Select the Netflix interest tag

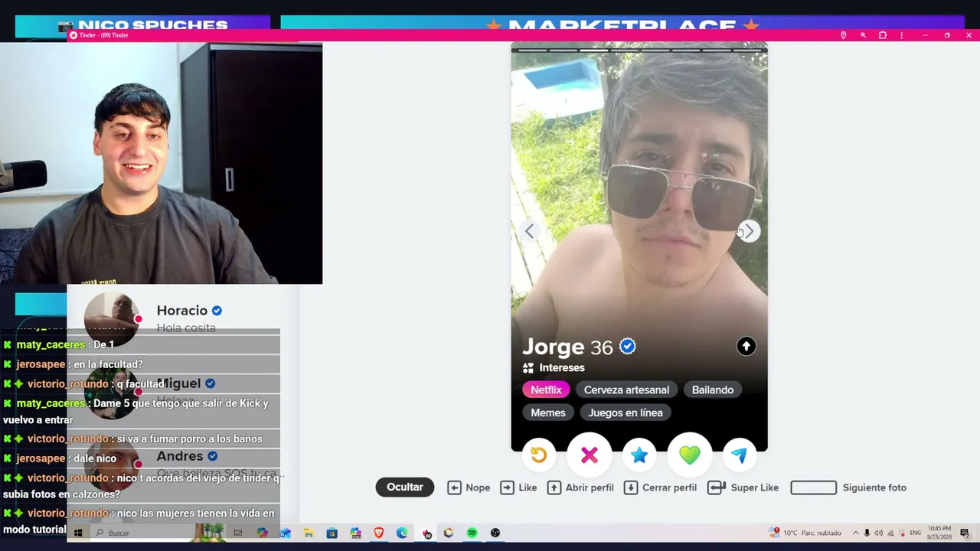point(546,390)
